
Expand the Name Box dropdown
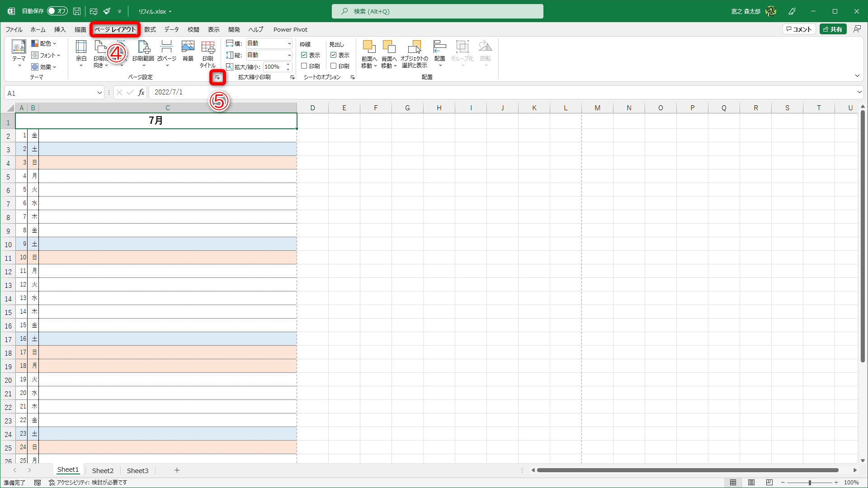point(99,93)
